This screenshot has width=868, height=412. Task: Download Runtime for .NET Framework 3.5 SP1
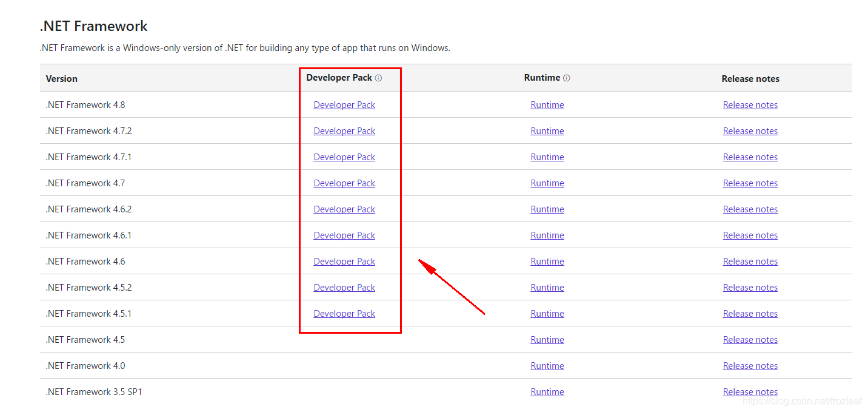pos(547,392)
